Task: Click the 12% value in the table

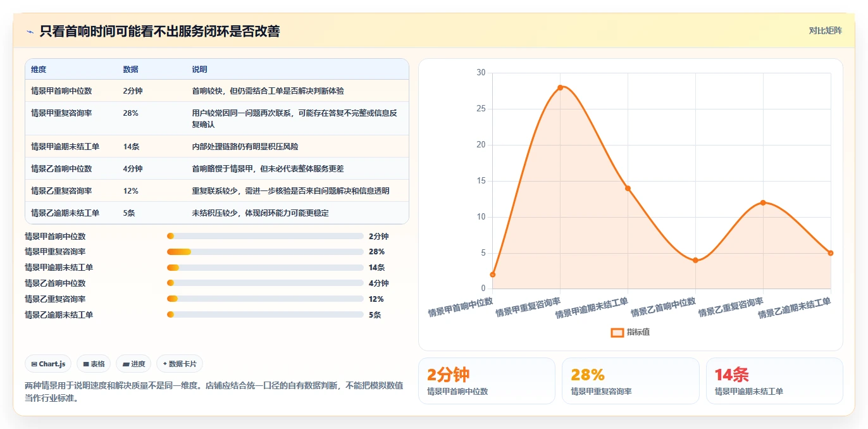Action: [131, 191]
